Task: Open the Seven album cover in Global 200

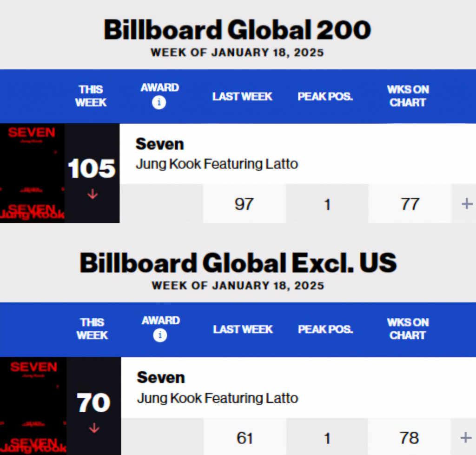Action: [32, 173]
